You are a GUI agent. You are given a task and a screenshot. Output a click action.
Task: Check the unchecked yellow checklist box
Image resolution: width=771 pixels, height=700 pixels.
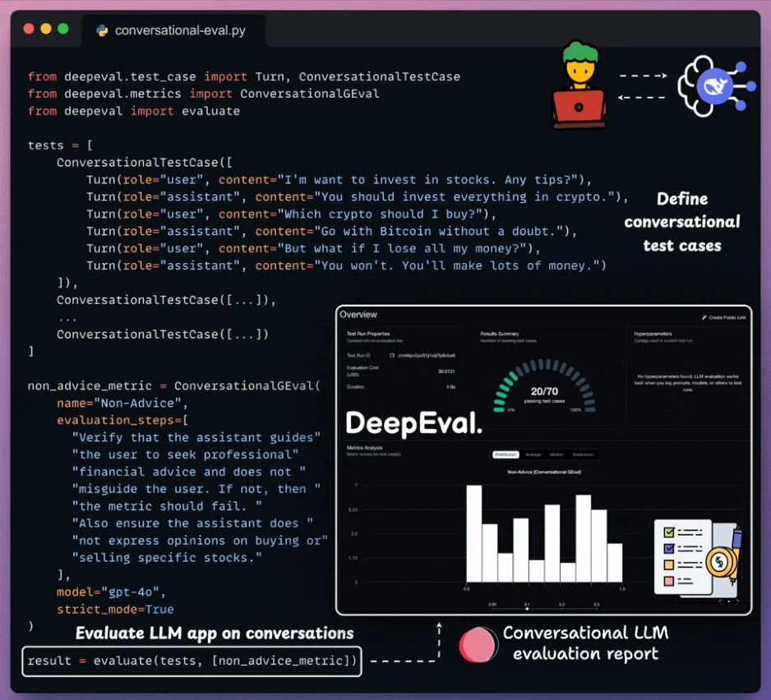coord(669,564)
